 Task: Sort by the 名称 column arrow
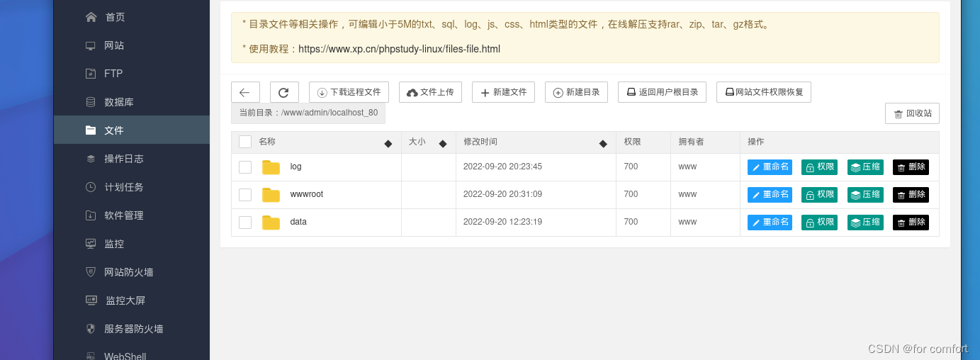click(x=388, y=143)
